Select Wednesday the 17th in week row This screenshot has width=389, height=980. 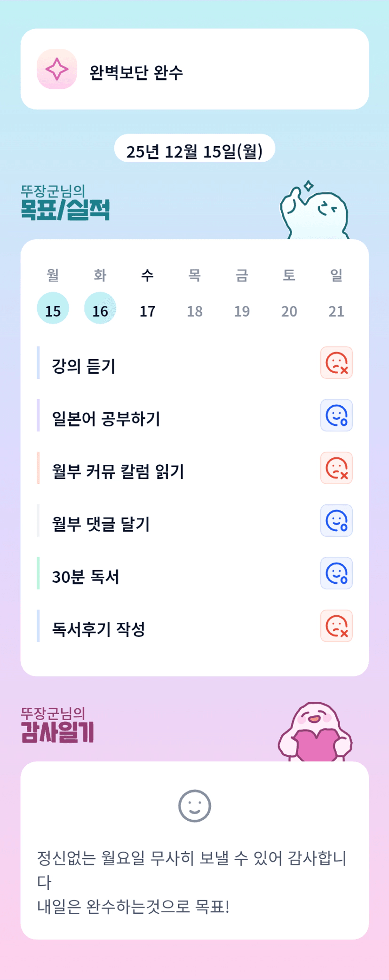coord(147,310)
